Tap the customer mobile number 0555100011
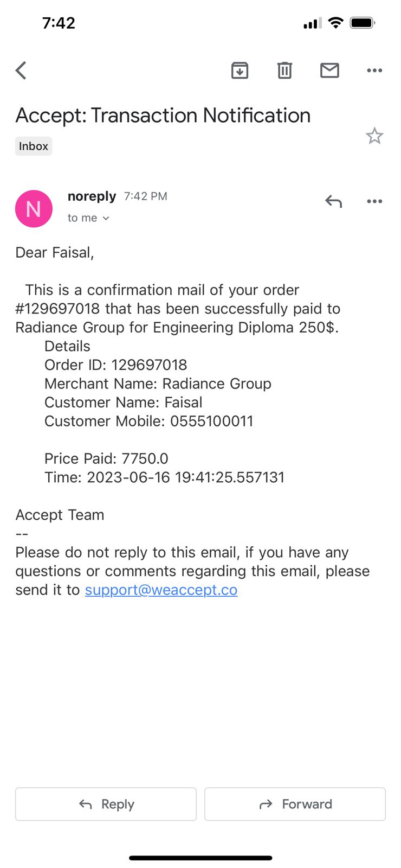 pyautogui.click(x=212, y=422)
